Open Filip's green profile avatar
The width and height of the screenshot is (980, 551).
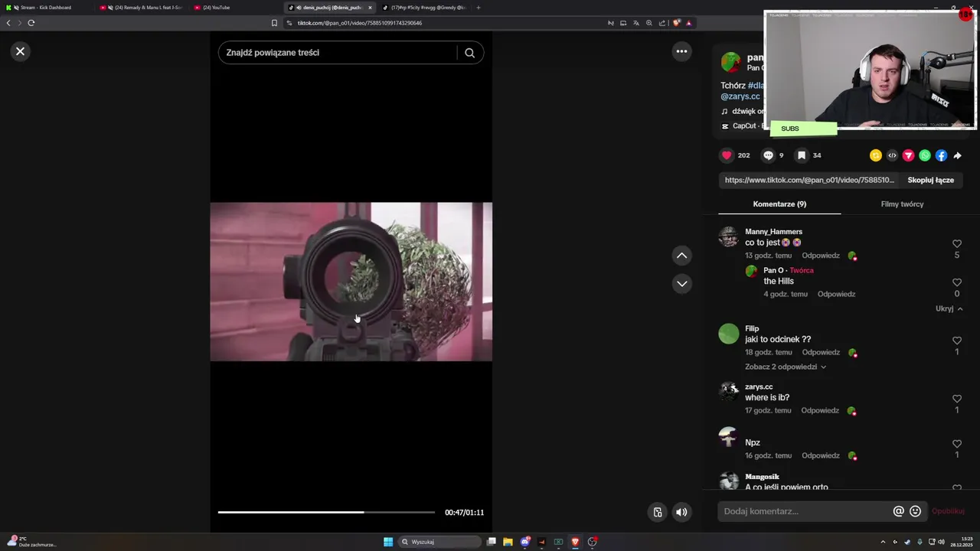coord(728,334)
